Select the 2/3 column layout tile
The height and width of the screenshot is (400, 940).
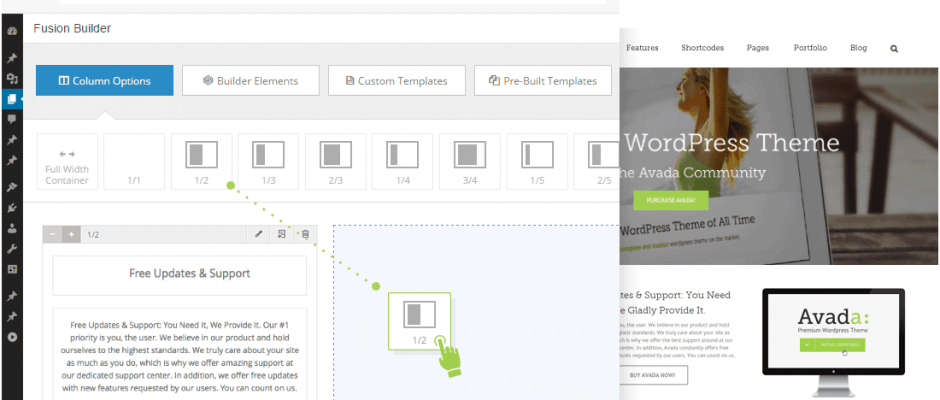point(336,162)
